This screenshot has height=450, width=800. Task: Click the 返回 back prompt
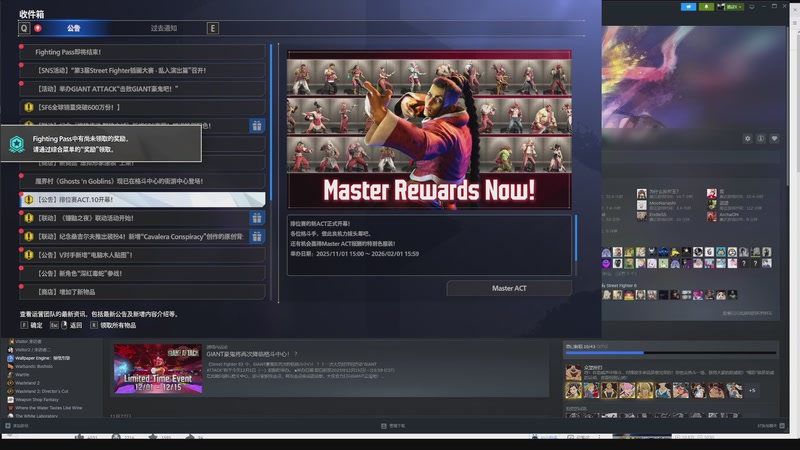tap(66, 325)
